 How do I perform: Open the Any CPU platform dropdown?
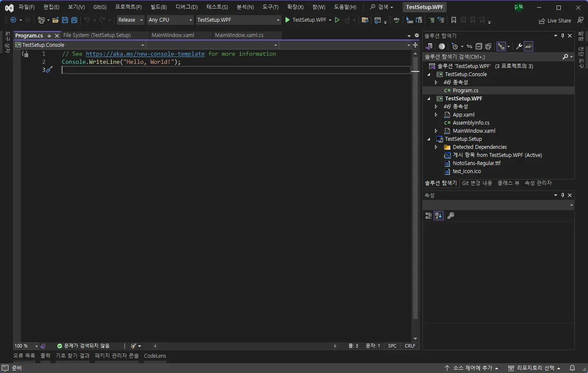[170, 20]
